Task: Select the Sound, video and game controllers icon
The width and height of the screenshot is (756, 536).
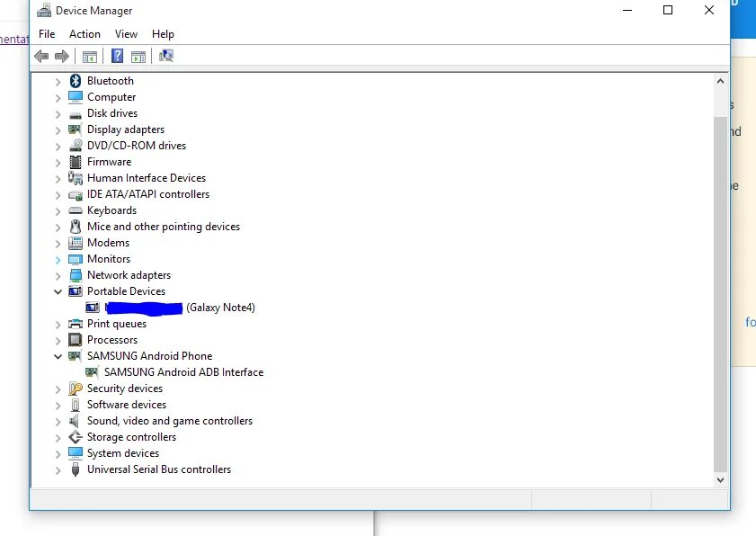Action: [74, 421]
